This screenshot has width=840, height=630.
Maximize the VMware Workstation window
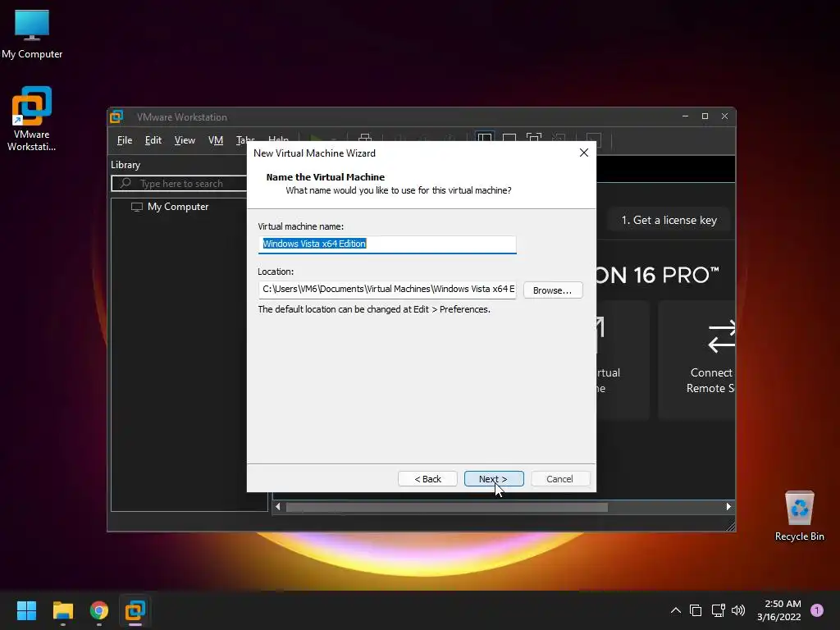point(705,116)
